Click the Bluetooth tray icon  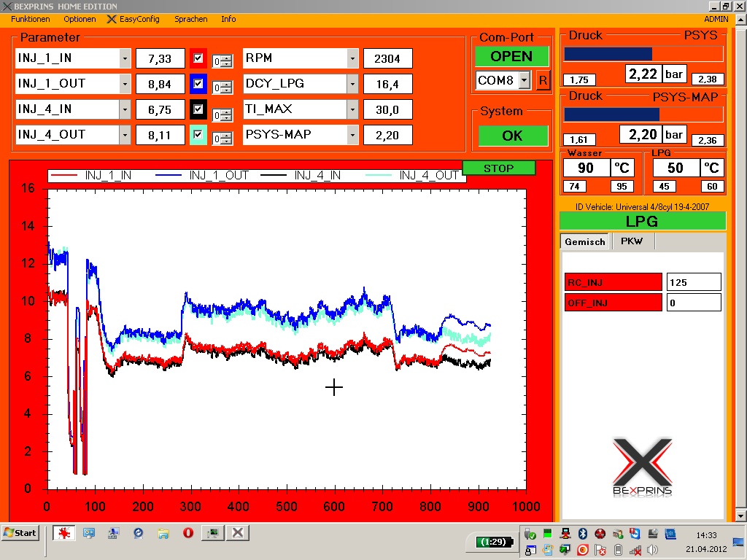pos(583,534)
